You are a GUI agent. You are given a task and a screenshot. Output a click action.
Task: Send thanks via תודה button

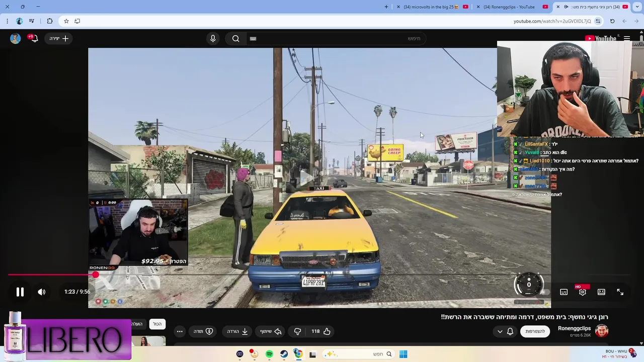coord(203,331)
